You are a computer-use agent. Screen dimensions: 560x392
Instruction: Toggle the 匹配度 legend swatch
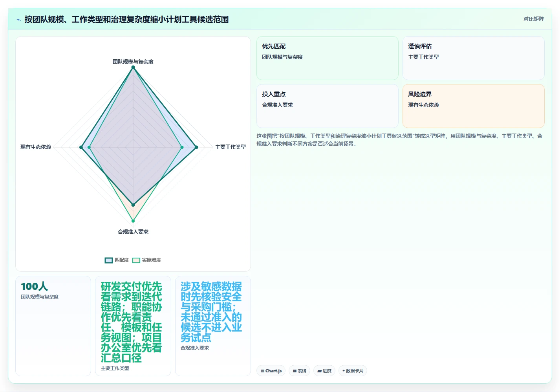pyautogui.click(x=109, y=260)
